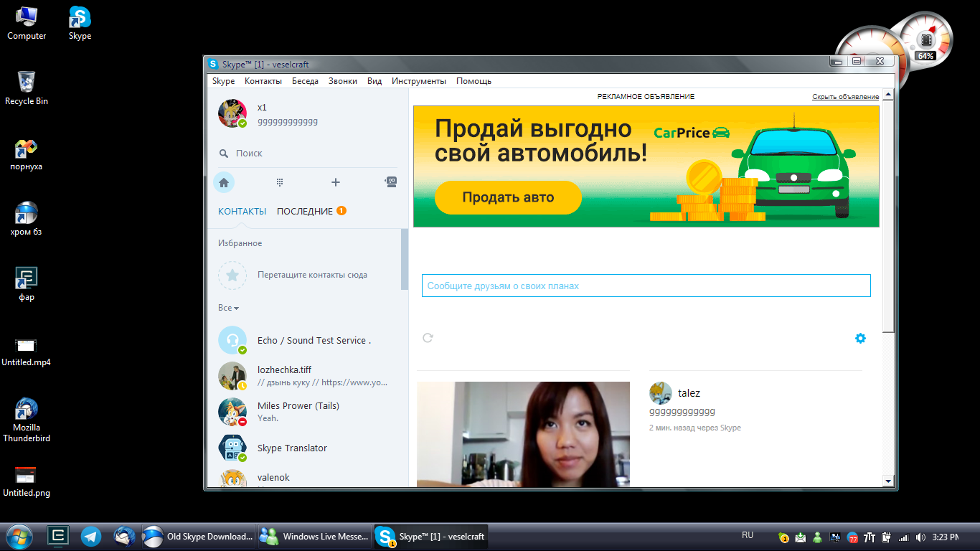Click the Old Skype Download taskbar button

(199, 536)
